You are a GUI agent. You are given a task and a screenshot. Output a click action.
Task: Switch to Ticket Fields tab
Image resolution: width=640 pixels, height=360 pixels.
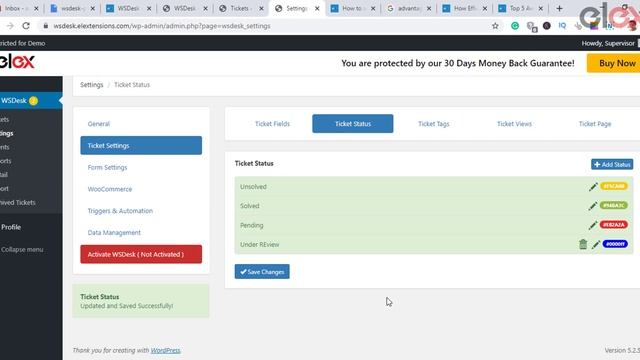[272, 124]
